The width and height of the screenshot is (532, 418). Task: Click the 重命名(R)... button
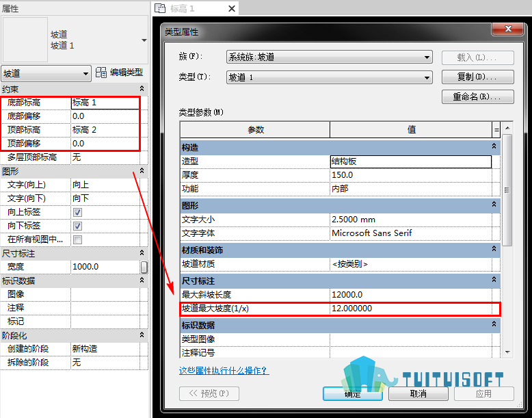point(478,96)
